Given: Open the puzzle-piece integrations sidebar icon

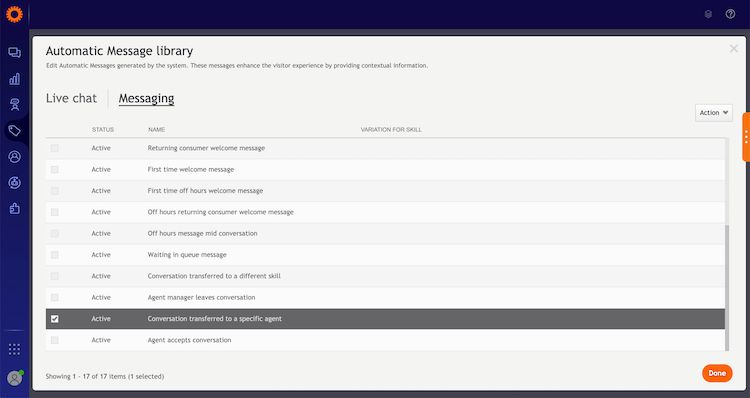Looking at the screenshot, I should tap(14, 208).
